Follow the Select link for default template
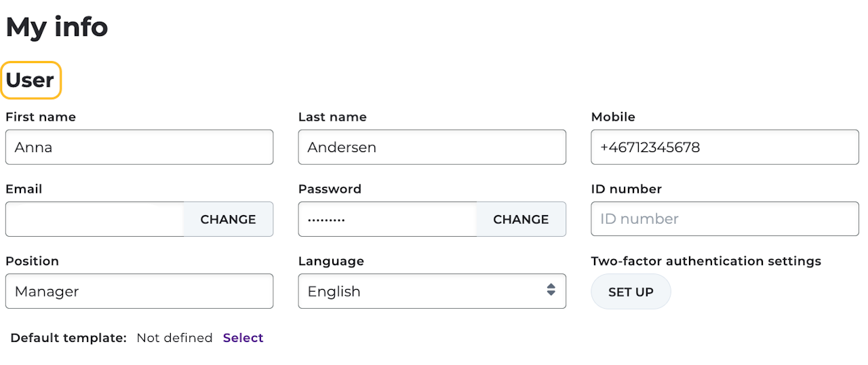868x365 pixels. click(x=243, y=338)
